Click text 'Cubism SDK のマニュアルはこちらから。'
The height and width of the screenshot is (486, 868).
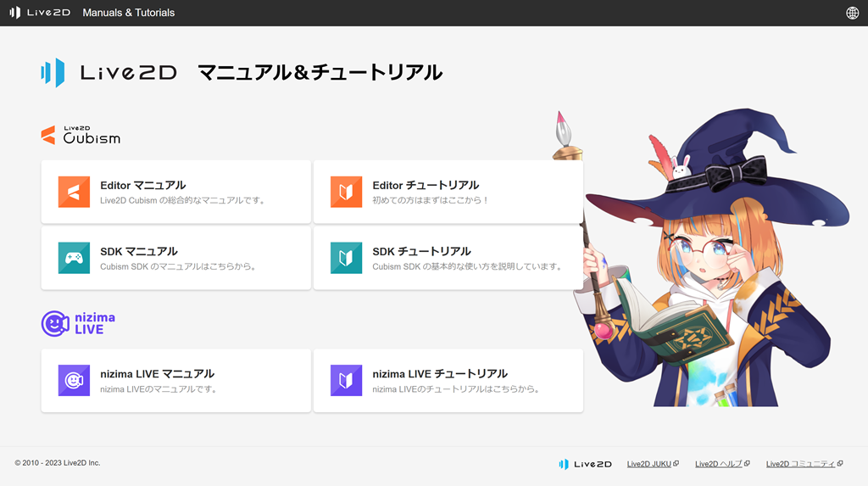178,266
